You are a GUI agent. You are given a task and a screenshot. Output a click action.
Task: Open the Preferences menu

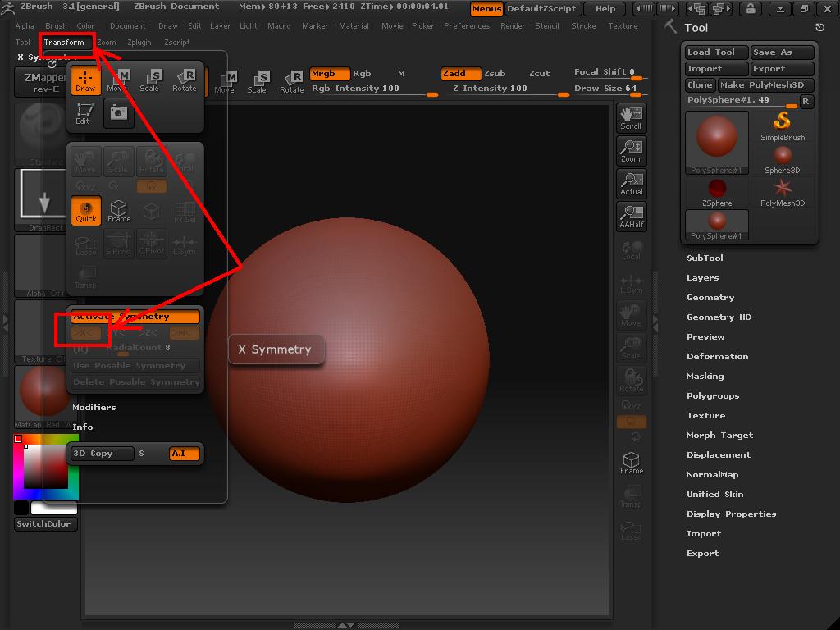(467, 25)
